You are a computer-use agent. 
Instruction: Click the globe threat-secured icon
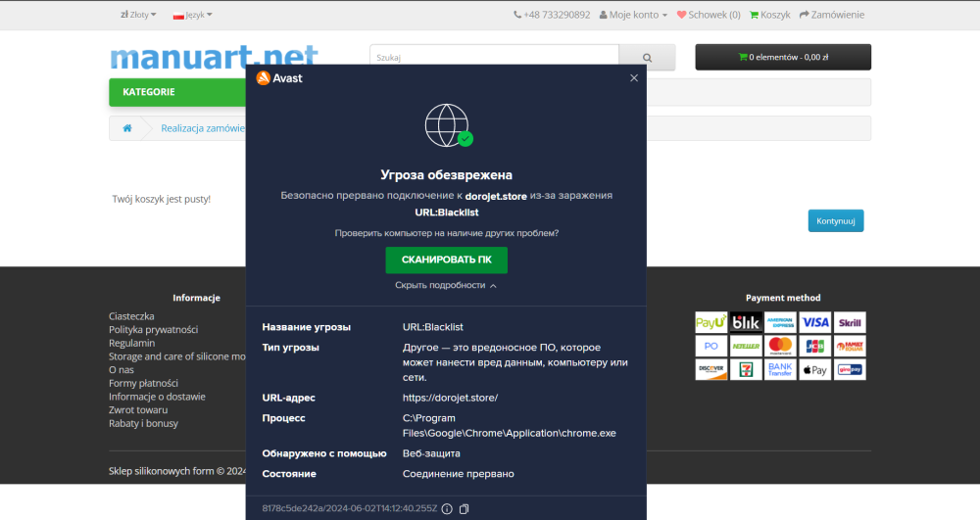[x=448, y=125]
